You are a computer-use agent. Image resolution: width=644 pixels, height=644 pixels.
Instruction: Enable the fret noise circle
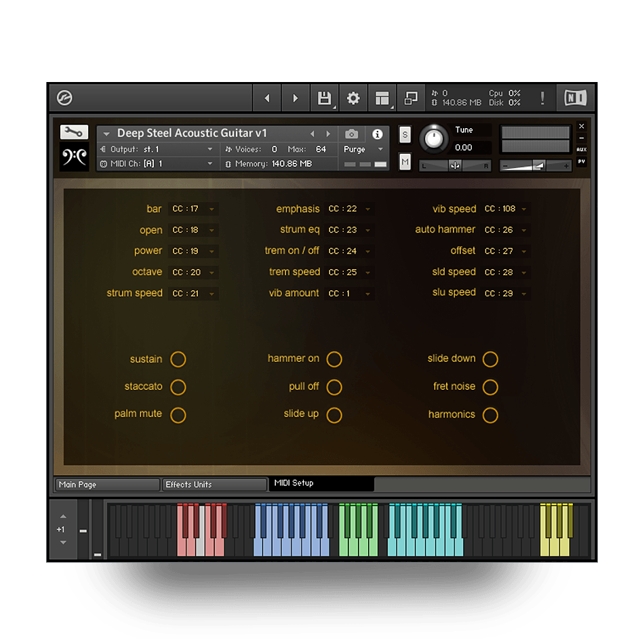(490, 387)
